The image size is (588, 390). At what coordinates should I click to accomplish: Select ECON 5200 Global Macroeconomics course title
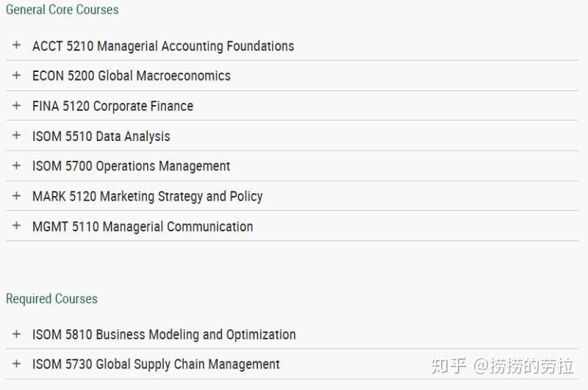[132, 76]
